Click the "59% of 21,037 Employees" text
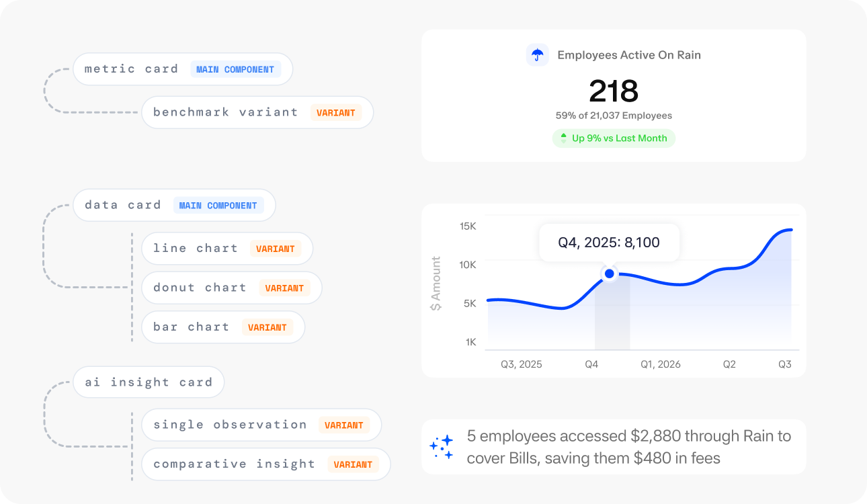This screenshot has width=867, height=504. 614,116
